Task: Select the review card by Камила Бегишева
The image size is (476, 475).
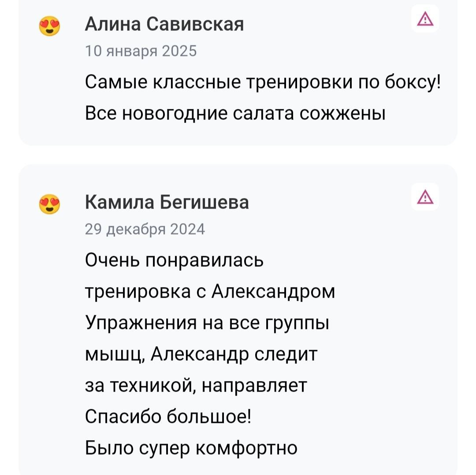Action: click(x=238, y=318)
